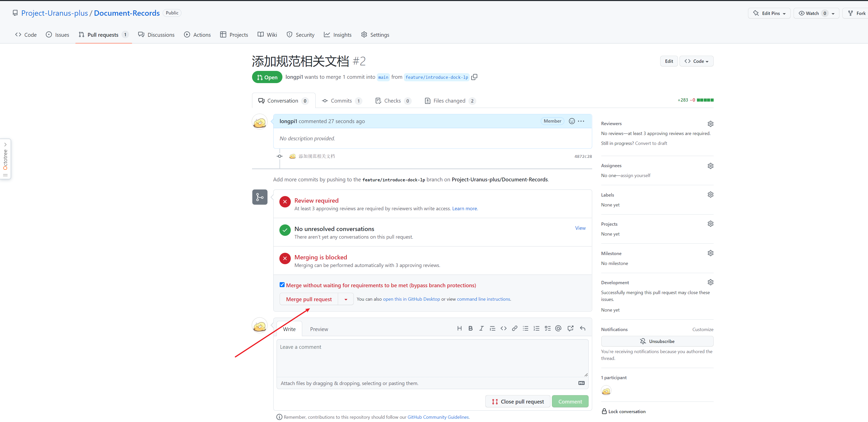Switch to the Preview tab
This screenshot has width=868, height=422.
[x=319, y=329]
